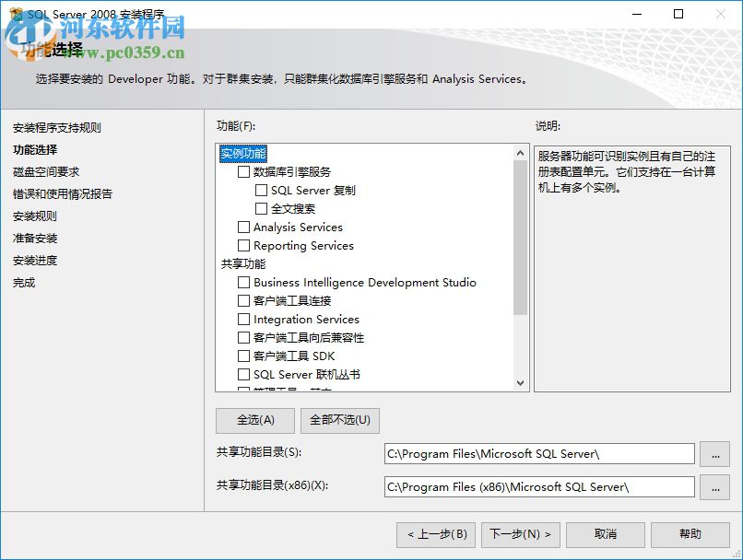Check 客户端工具 SDK feature
The height and width of the screenshot is (560, 743).
(242, 356)
